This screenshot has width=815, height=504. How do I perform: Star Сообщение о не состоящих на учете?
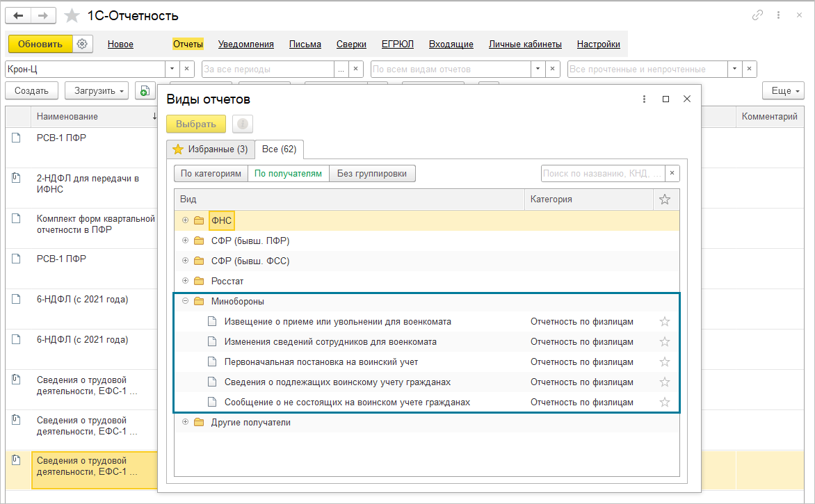664,403
